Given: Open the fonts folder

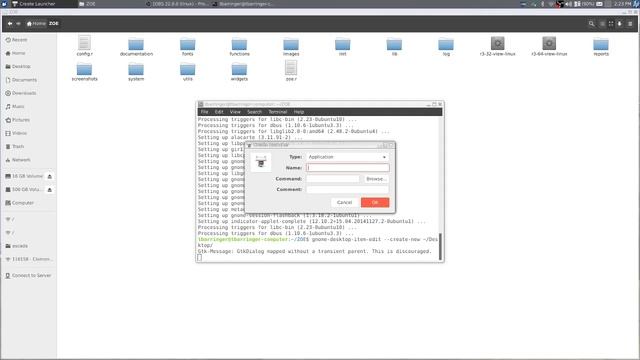Looking at the screenshot, I should [188, 47].
